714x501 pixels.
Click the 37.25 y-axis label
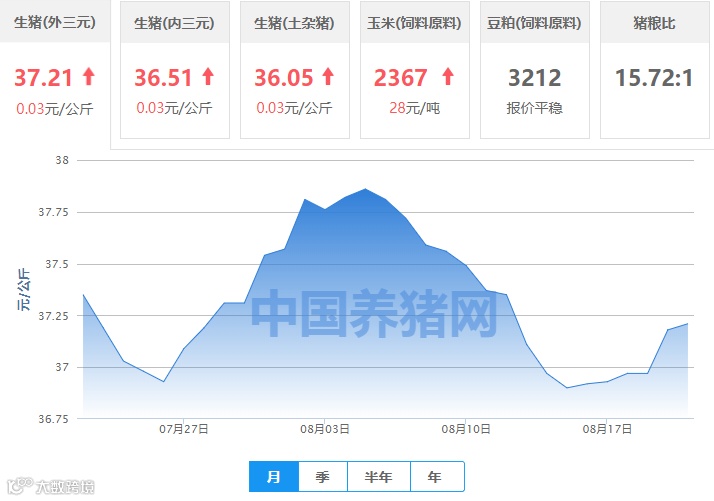coord(53,316)
